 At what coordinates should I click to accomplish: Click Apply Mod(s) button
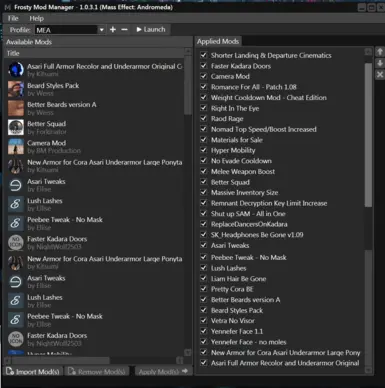tap(163, 371)
